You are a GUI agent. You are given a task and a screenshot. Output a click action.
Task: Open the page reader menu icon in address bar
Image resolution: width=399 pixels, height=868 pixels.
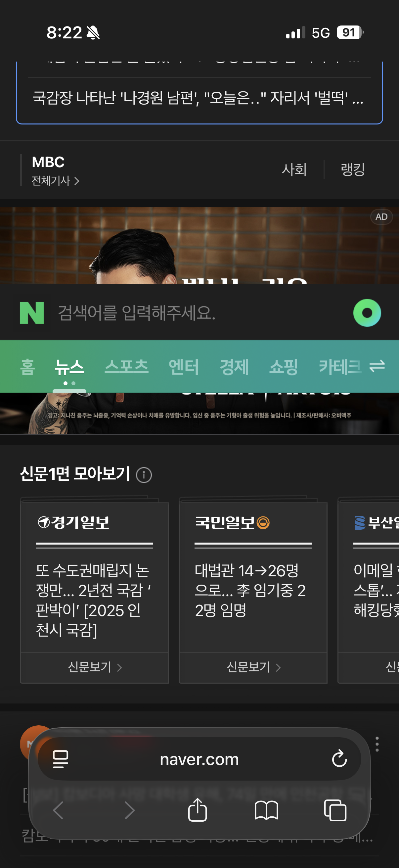(61, 759)
